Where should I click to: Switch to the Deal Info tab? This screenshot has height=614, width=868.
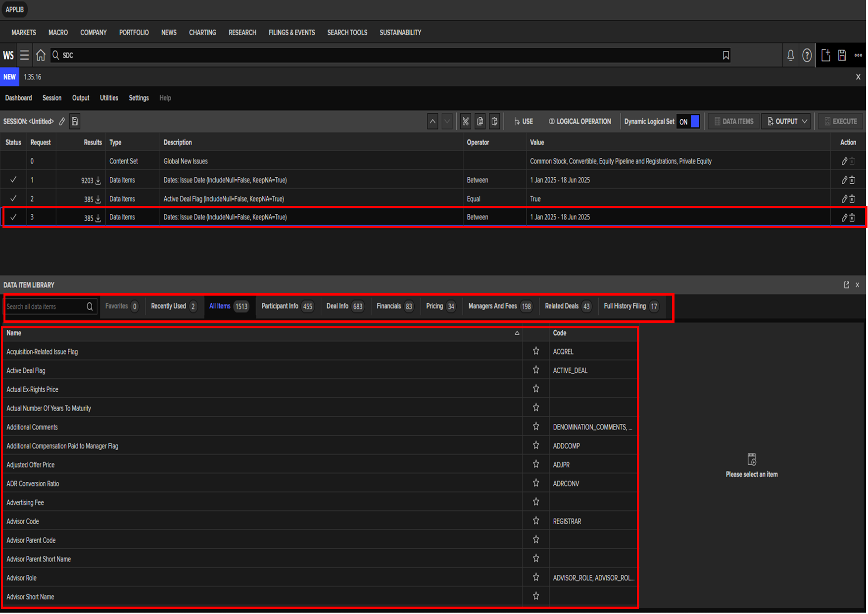click(x=345, y=307)
